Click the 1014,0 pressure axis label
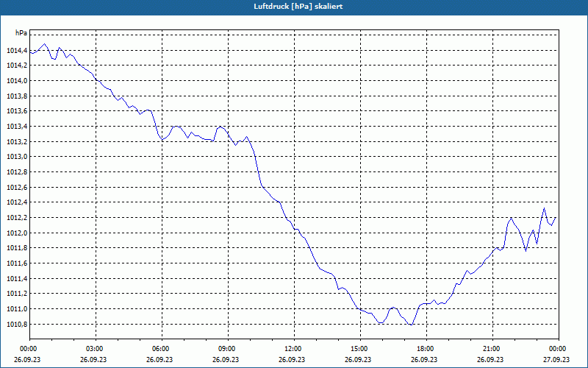Screen dimensions: 588x368 point(16,81)
